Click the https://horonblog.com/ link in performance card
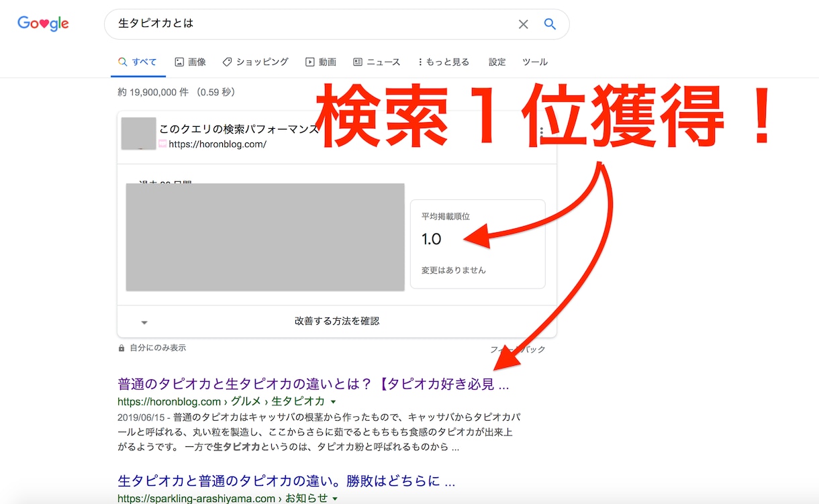The height and width of the screenshot is (504, 819). coord(218,144)
